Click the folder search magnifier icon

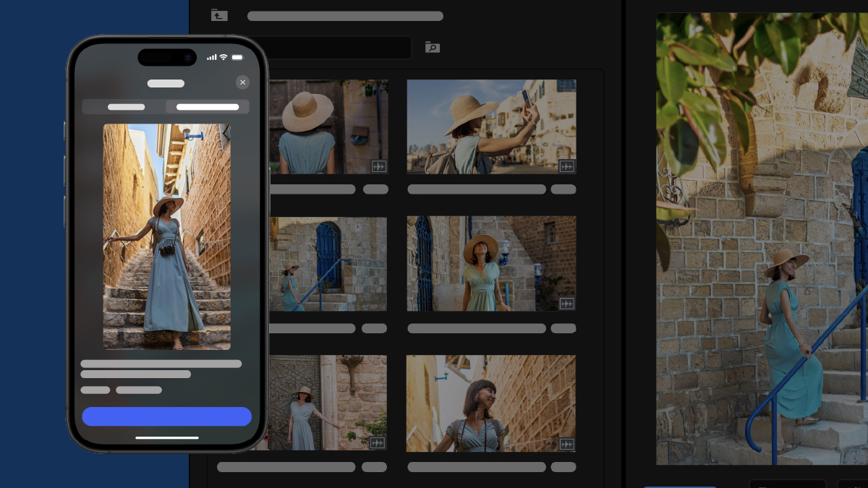tap(432, 48)
